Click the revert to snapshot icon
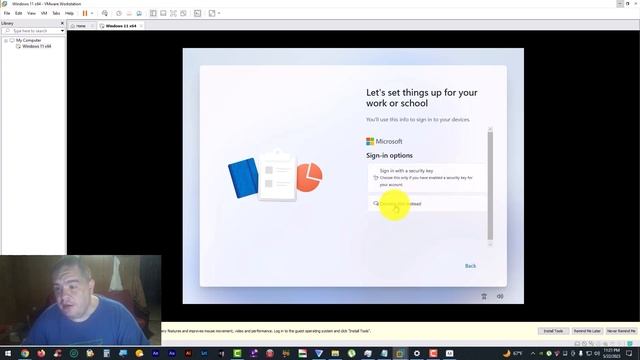The width and height of the screenshot is (640, 360). [x=129, y=13]
